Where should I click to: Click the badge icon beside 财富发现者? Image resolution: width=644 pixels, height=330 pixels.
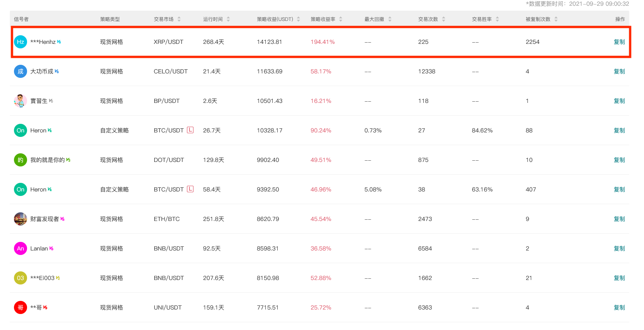(x=62, y=219)
